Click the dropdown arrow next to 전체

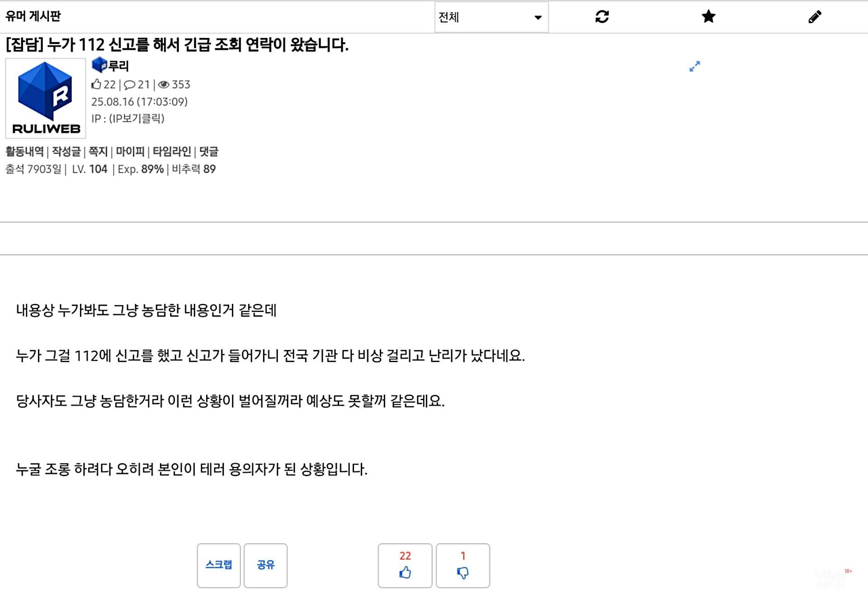point(538,18)
